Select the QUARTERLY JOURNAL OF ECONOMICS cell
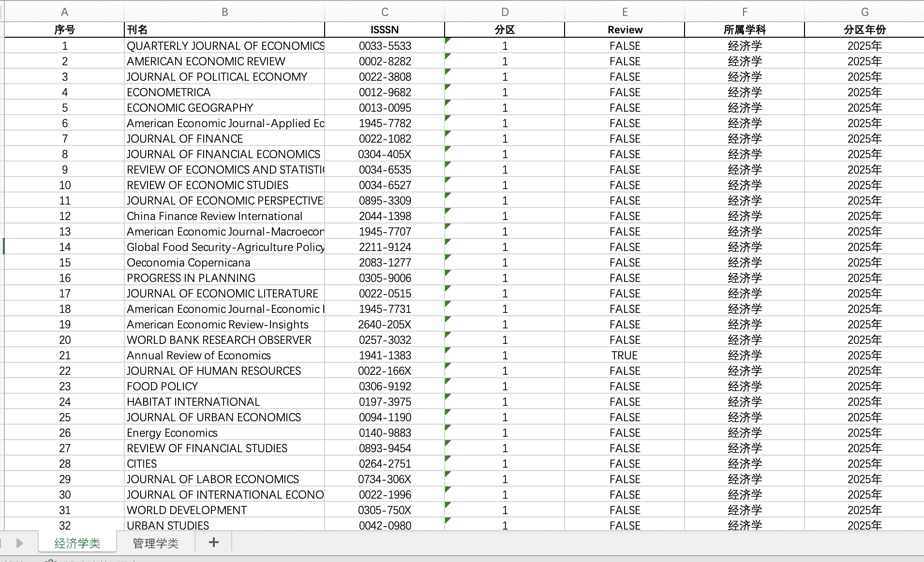The width and height of the screenshot is (924, 562). [x=224, y=45]
